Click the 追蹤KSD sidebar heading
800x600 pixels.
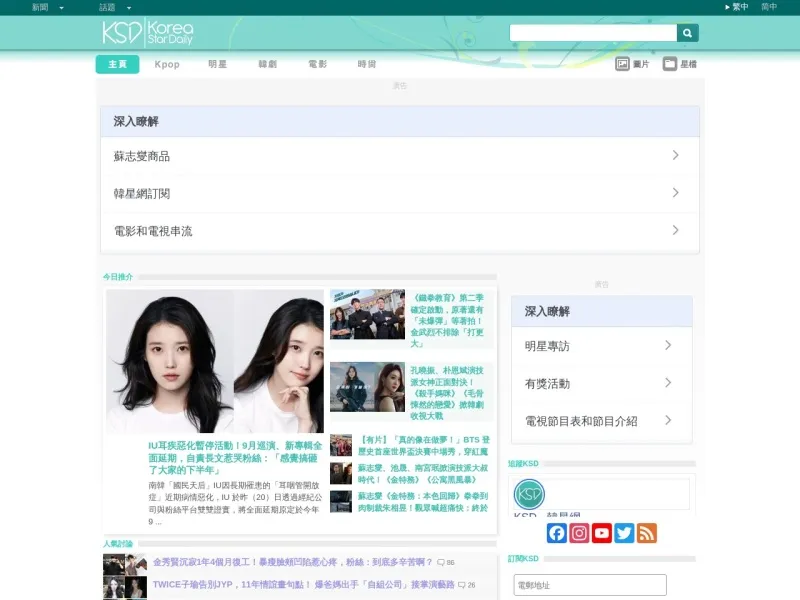(523, 463)
